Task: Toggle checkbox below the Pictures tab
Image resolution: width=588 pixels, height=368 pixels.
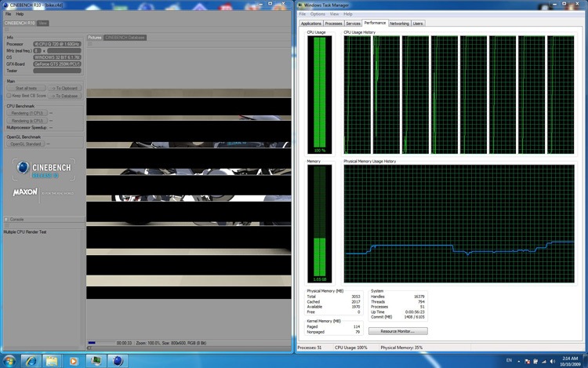Action: pyautogui.click(x=91, y=43)
